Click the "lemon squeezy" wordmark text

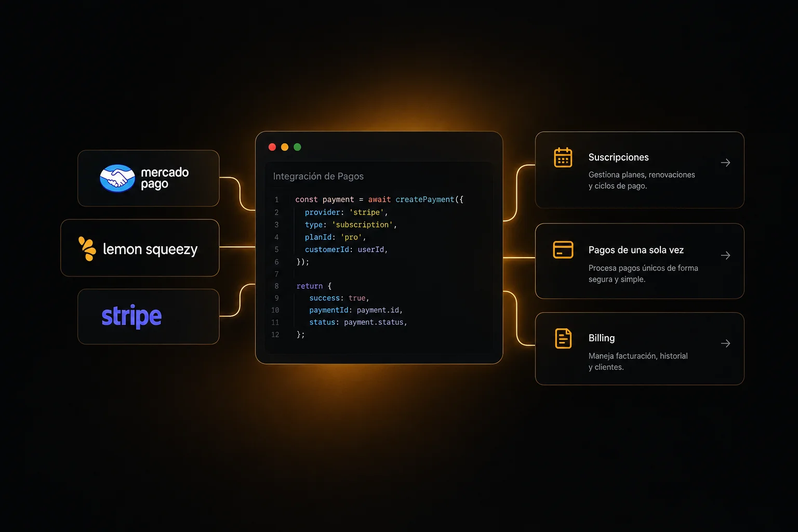pos(150,249)
